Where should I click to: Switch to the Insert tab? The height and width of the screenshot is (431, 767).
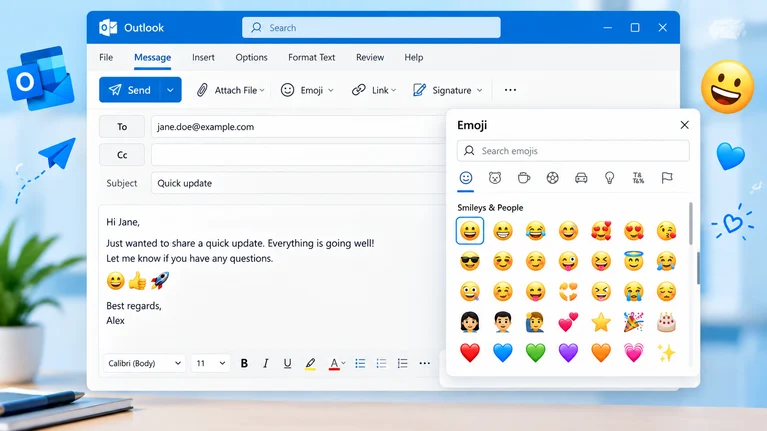coord(203,57)
